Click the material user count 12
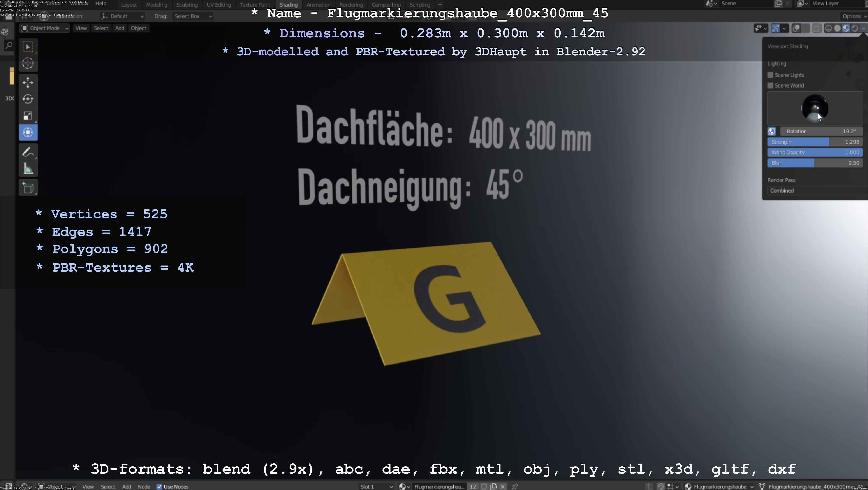 point(473,487)
